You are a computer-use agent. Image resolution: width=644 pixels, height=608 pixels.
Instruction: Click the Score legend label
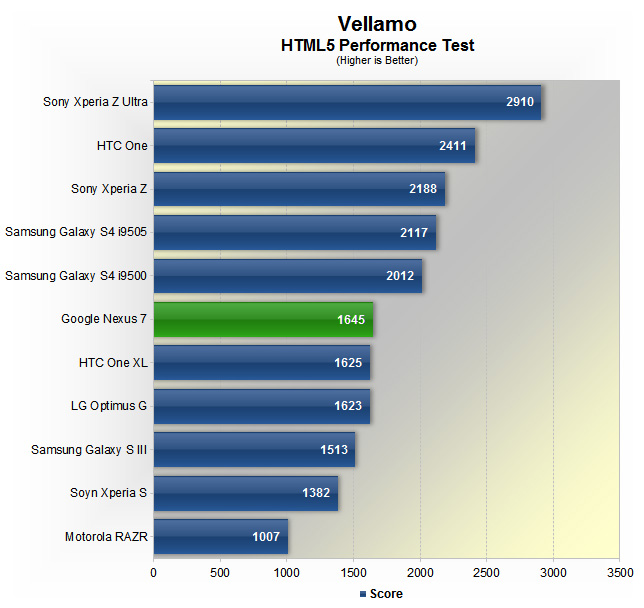click(386, 594)
